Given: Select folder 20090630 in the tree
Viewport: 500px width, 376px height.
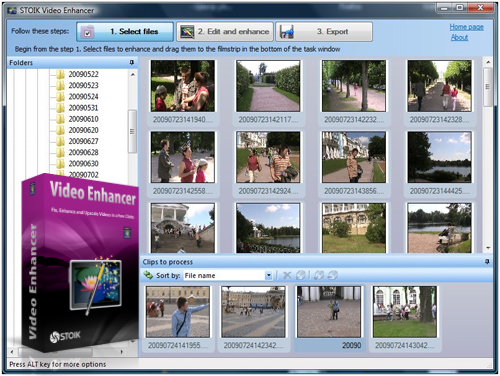Looking at the screenshot, I should 84,163.
